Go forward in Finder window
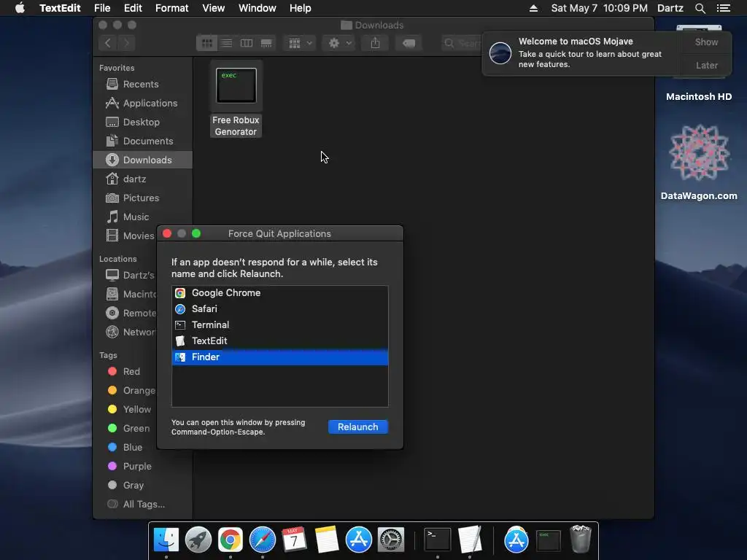Image resolution: width=747 pixels, height=560 pixels. point(126,43)
